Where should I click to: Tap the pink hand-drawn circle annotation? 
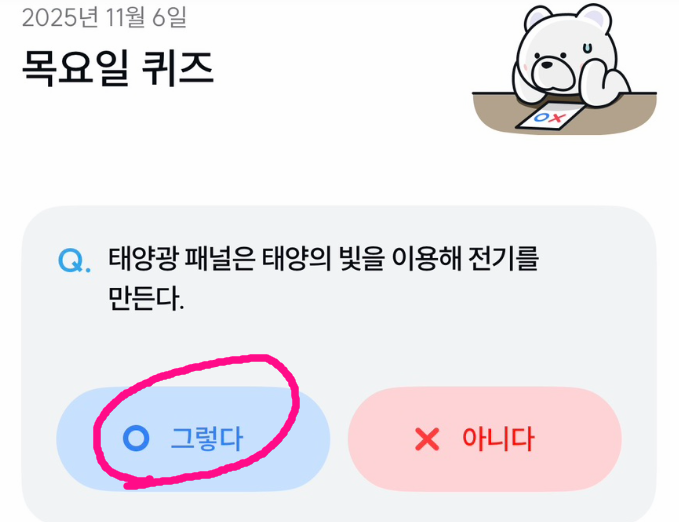(197, 421)
